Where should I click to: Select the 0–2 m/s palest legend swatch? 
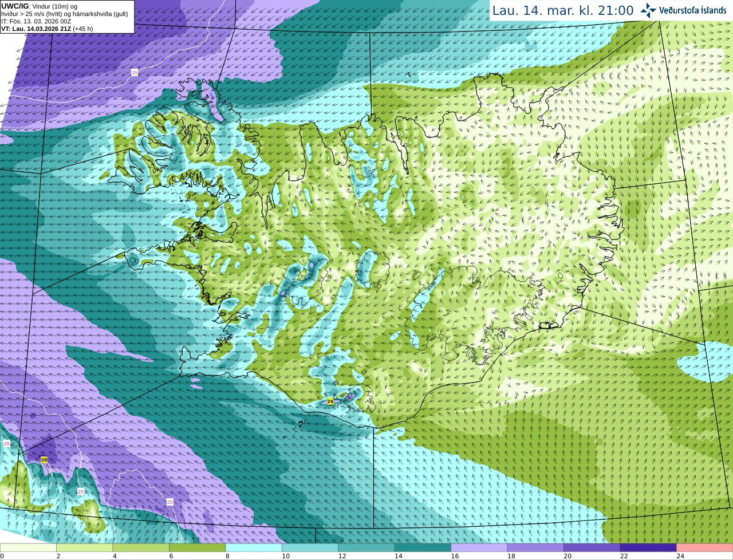pyautogui.click(x=28, y=547)
